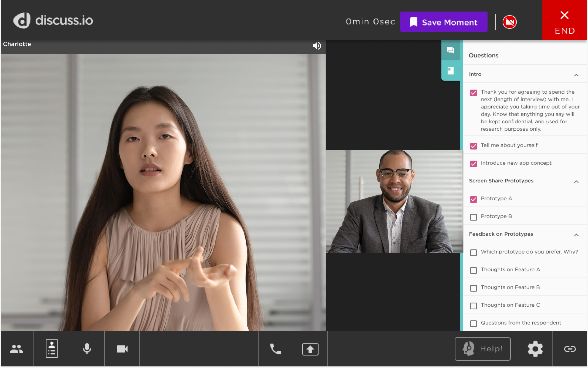
Task: Copy the meeting link icon
Action: [x=570, y=349]
